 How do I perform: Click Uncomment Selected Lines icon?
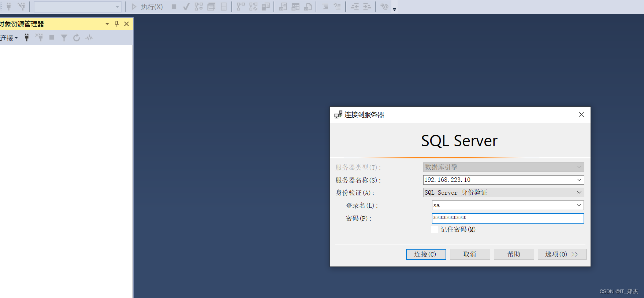click(337, 7)
